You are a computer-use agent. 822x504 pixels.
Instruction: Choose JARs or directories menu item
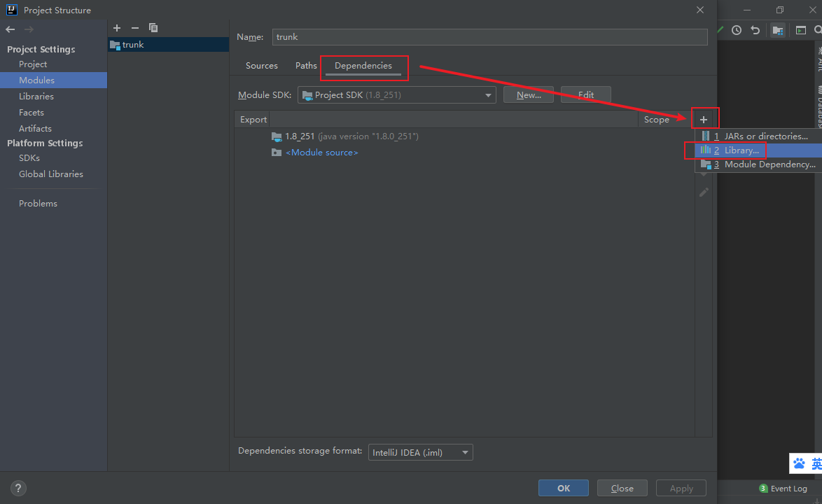coord(758,136)
